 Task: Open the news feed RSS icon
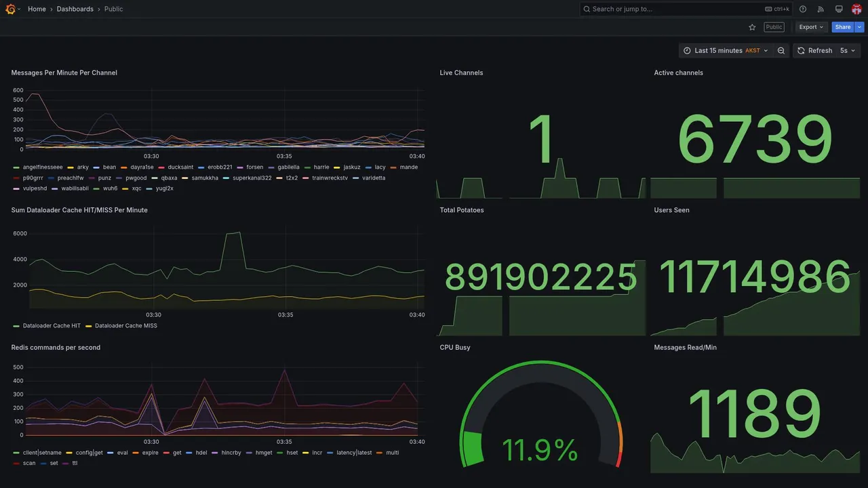coord(821,9)
